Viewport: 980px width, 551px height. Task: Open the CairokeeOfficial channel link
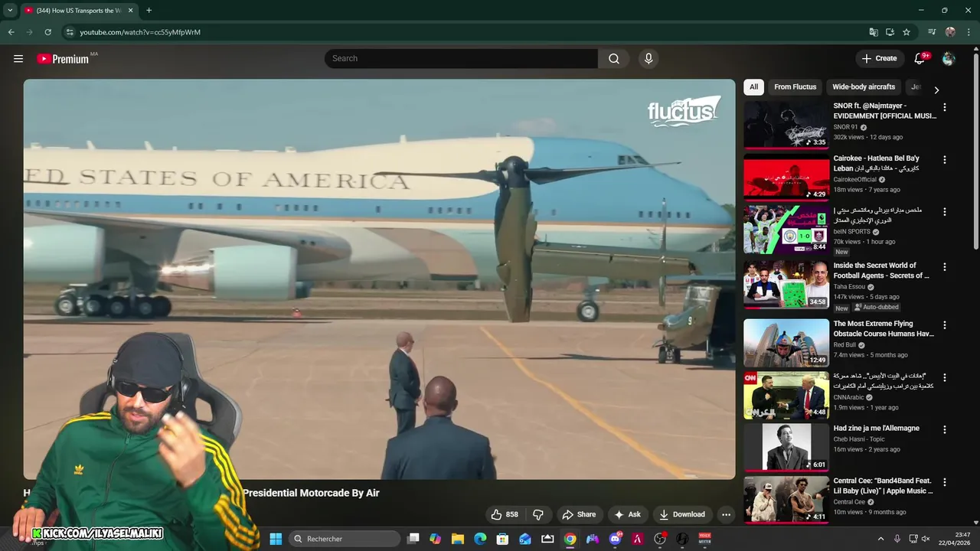click(854, 179)
